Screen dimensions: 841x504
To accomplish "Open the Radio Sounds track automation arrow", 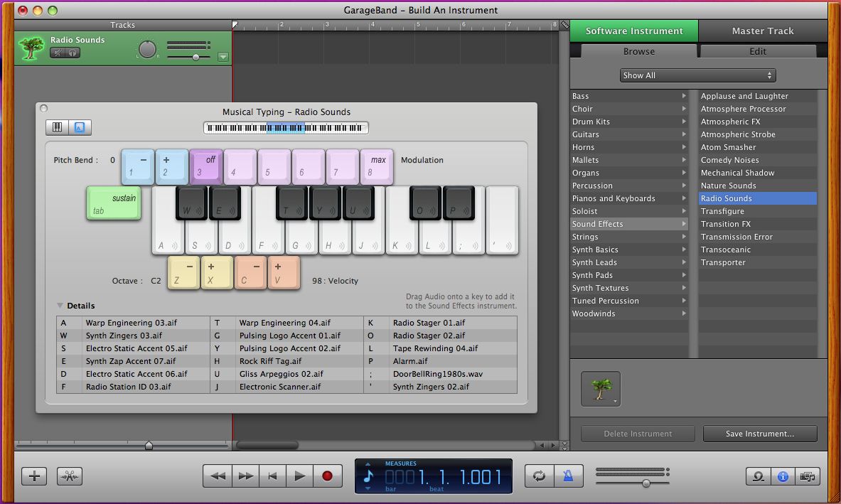I will pos(223,57).
